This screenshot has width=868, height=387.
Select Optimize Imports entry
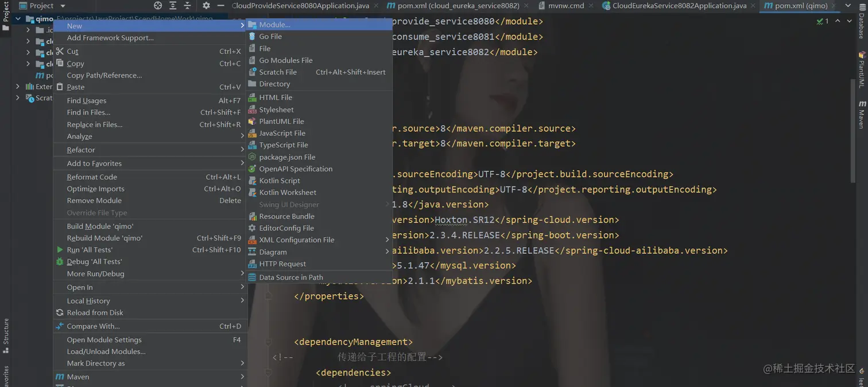[x=150, y=189]
